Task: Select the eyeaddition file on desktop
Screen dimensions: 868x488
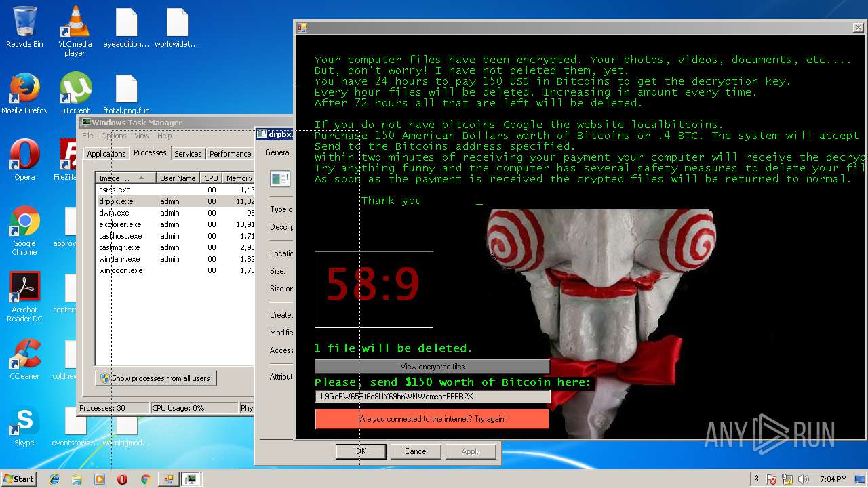Action: coord(126,28)
